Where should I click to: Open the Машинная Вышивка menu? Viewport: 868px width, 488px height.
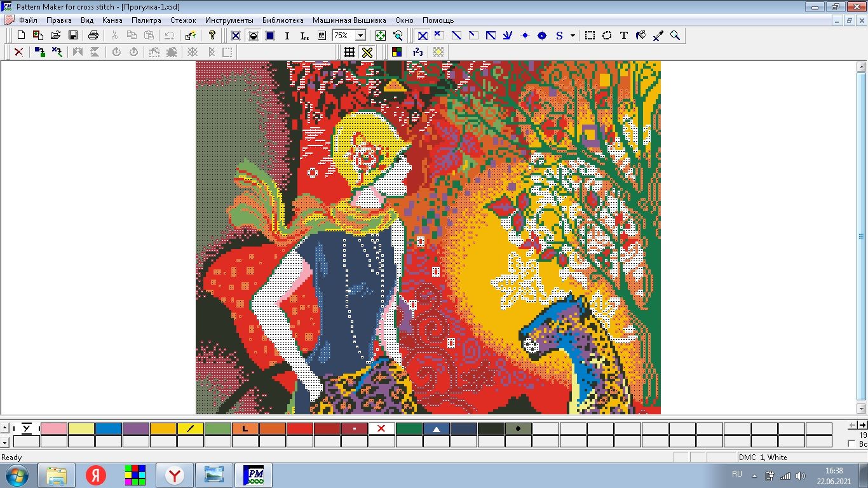tap(349, 20)
